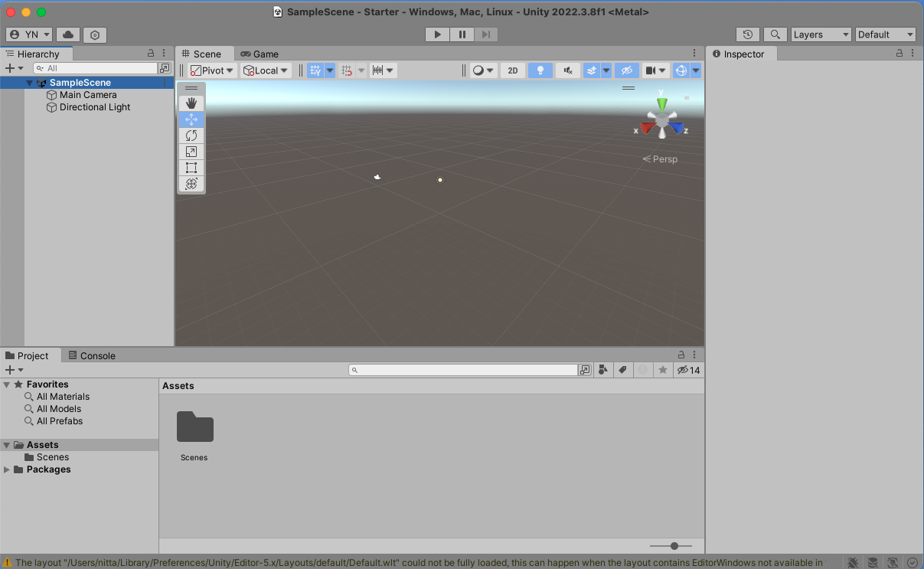This screenshot has height=569, width=924.
Task: Select the Hand tool in Scene overlay
Action: click(191, 103)
